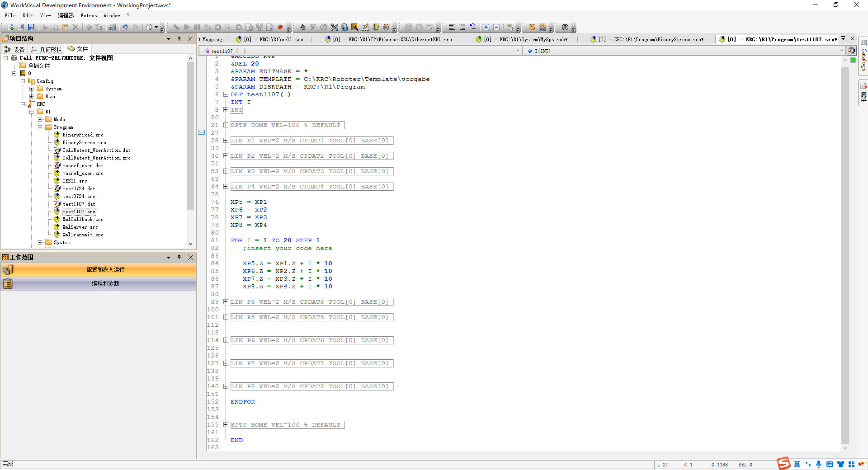
Task: Click the yellow notes sheet icon
Action: pos(376,27)
